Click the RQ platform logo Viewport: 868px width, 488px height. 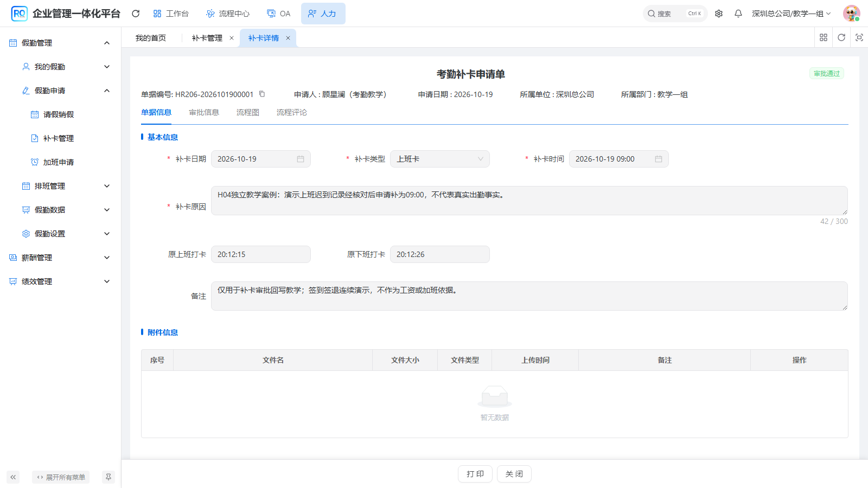coord(20,14)
